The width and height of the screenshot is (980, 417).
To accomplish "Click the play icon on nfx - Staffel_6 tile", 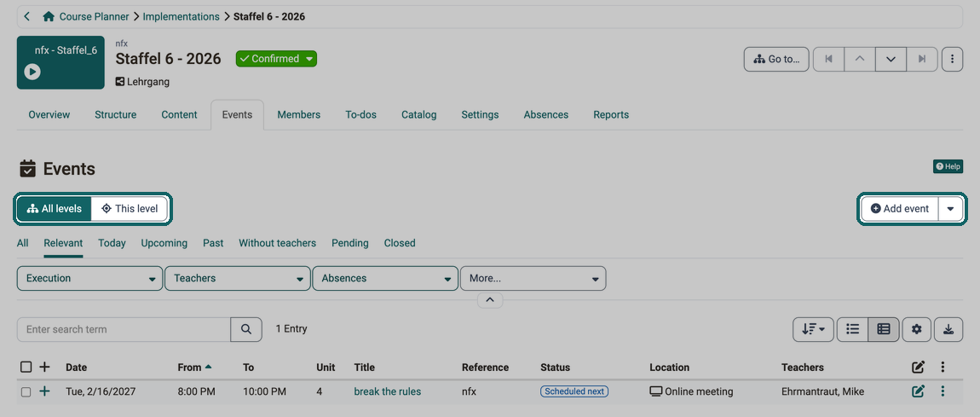I will point(32,72).
